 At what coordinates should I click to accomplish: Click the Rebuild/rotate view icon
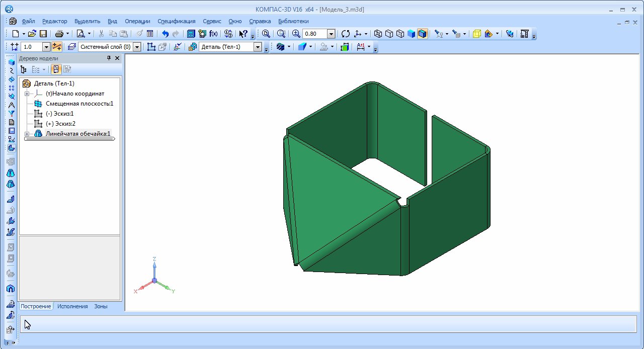(x=345, y=34)
